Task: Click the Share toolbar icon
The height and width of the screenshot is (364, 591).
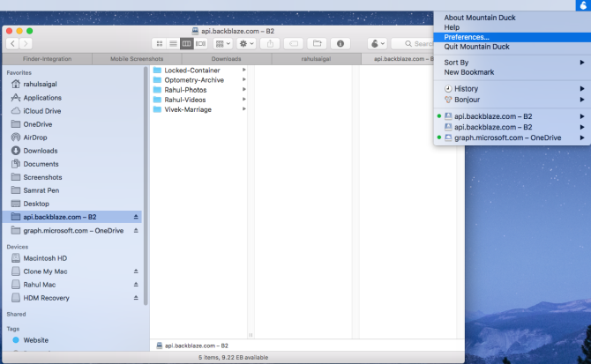Action: (x=271, y=42)
